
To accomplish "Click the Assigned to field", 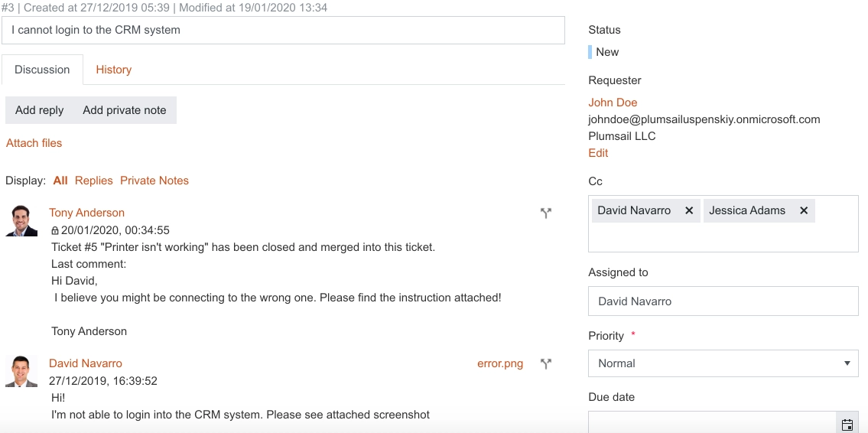I will [723, 301].
